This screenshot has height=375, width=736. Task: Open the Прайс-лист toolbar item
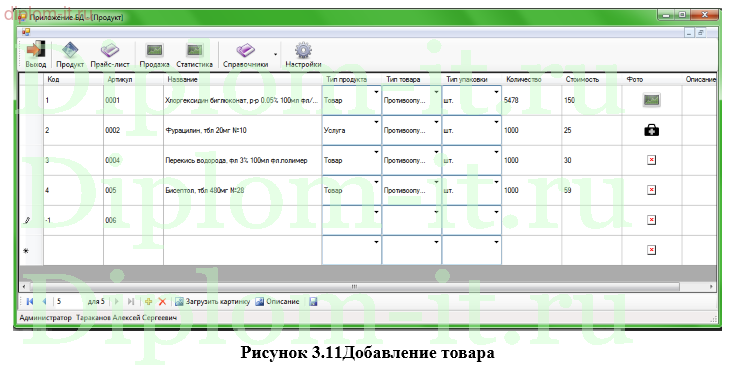pyautogui.click(x=110, y=55)
